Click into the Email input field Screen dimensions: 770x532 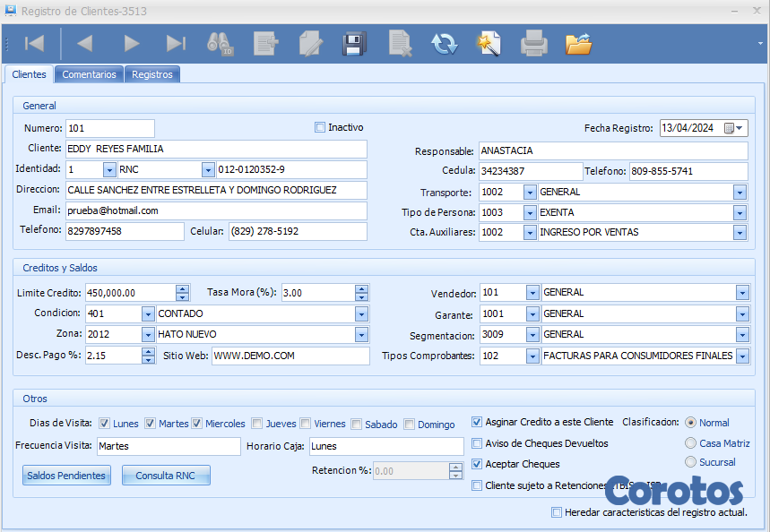[215, 211]
